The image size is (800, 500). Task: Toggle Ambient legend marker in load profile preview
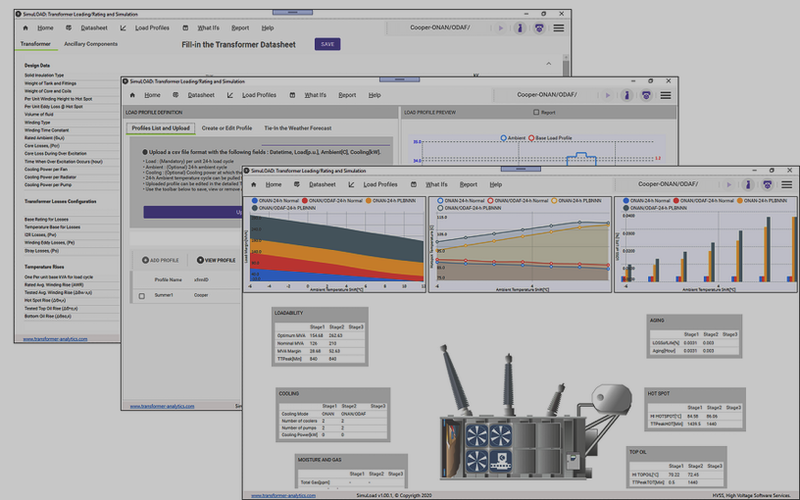[504, 138]
